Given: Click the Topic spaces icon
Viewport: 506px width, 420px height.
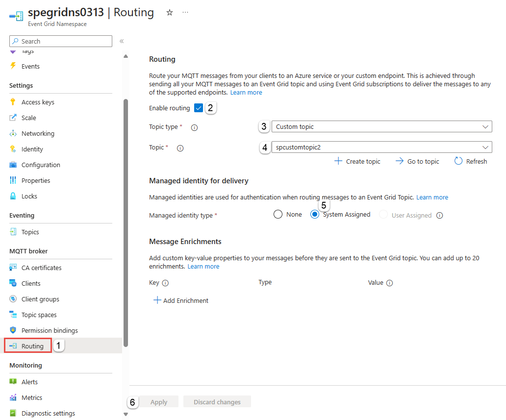Looking at the screenshot, I should 13,314.
